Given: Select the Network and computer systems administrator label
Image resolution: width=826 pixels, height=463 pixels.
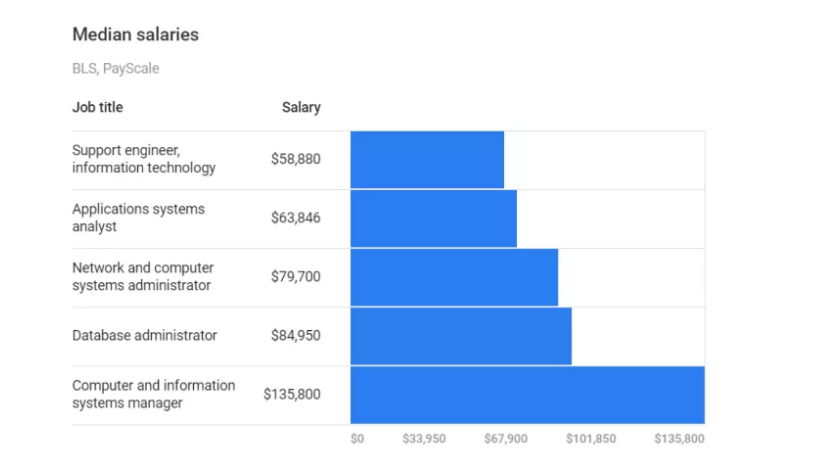Looking at the screenshot, I should (x=142, y=276).
